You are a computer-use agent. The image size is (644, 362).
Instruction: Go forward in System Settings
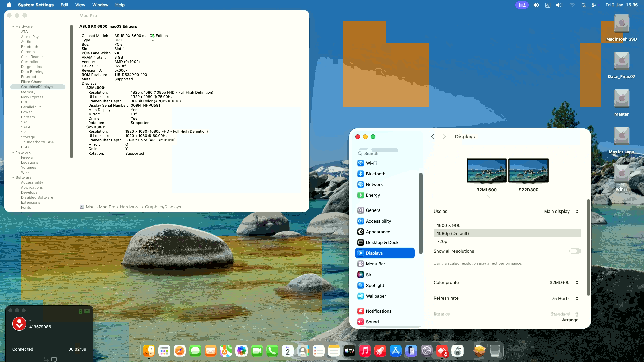click(x=444, y=137)
